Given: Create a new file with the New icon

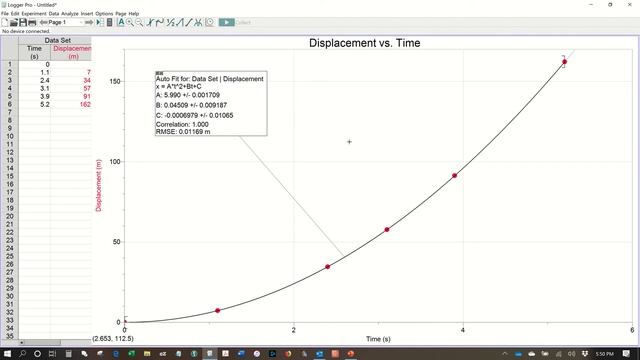Looking at the screenshot, I should pos(5,22).
